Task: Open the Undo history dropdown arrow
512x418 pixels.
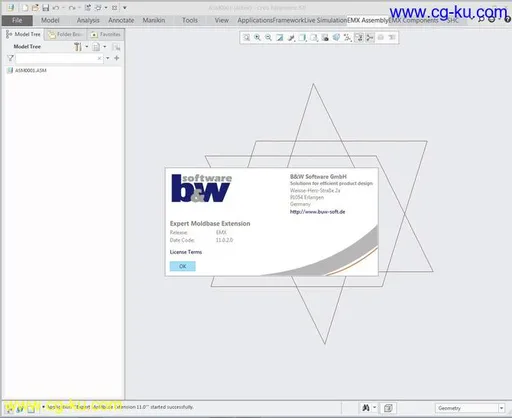Action: (x=63, y=8)
